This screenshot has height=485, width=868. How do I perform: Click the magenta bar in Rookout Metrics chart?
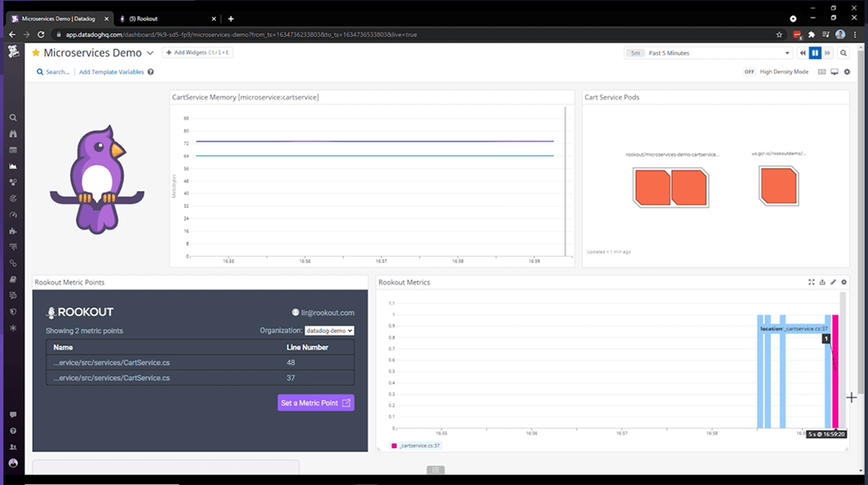tap(835, 371)
